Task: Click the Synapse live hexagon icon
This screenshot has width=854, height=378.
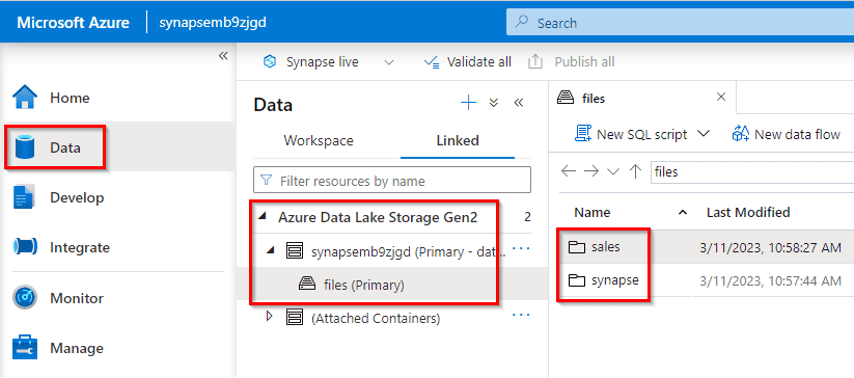Action: point(270,62)
